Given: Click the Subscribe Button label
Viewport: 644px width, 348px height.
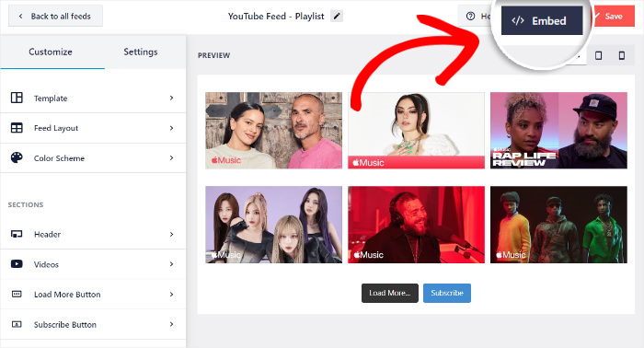Looking at the screenshot, I should coord(65,325).
